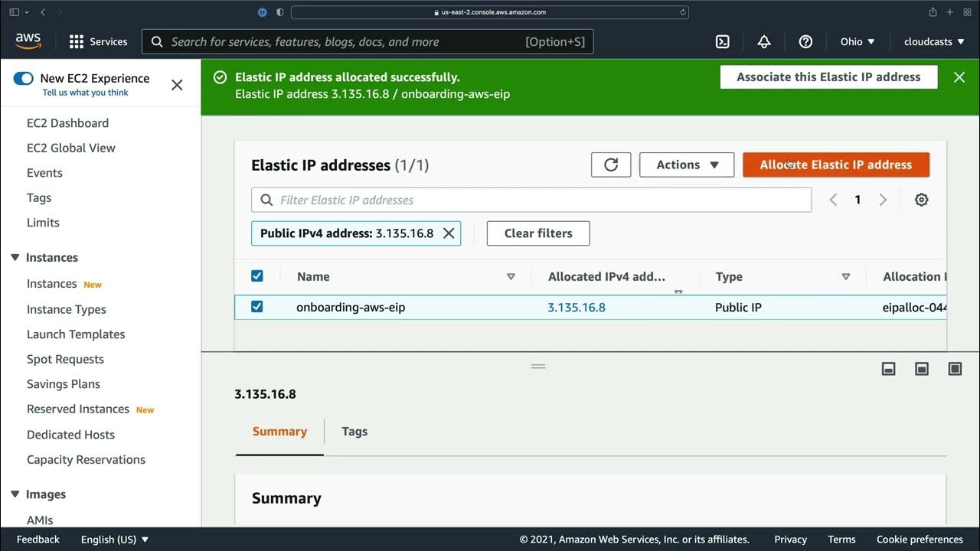Go to Limits in sidebar
This screenshot has width=980, height=551.
[43, 223]
